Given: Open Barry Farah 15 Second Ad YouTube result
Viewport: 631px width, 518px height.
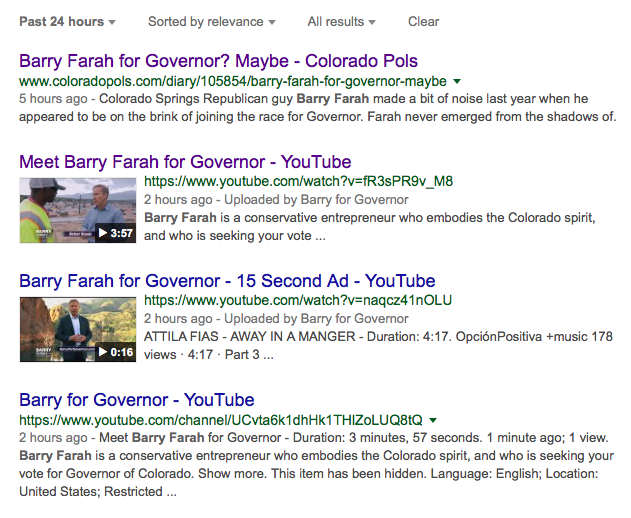Looking at the screenshot, I should point(227,281).
